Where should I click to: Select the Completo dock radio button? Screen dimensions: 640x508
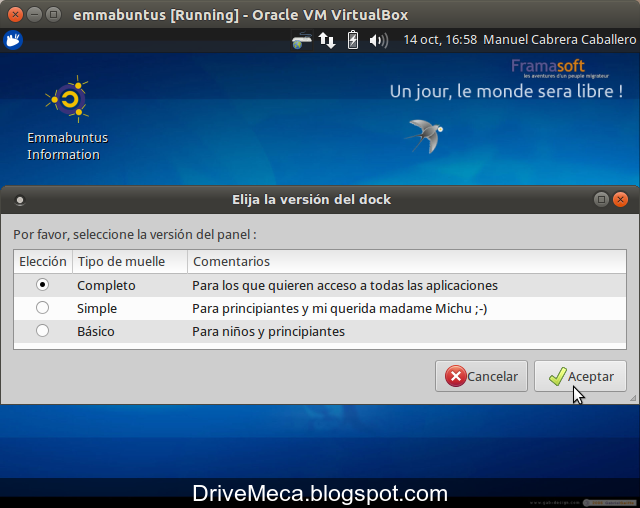coord(42,285)
